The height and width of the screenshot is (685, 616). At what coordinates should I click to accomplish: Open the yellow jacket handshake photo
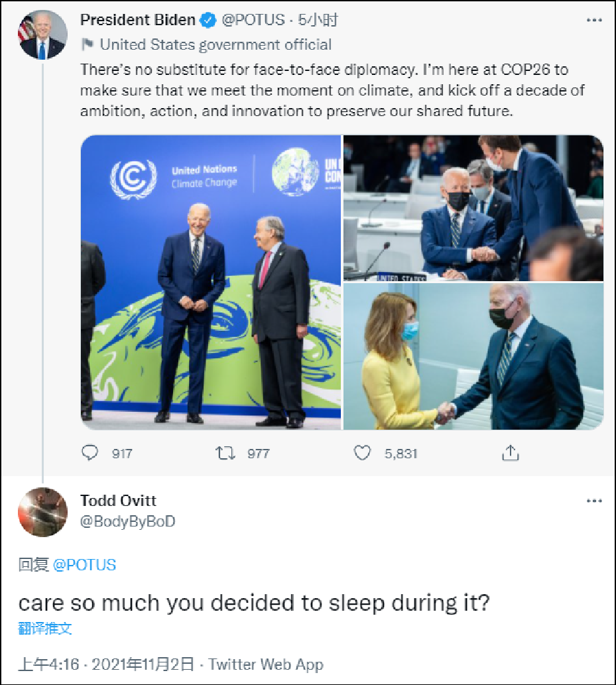473,357
